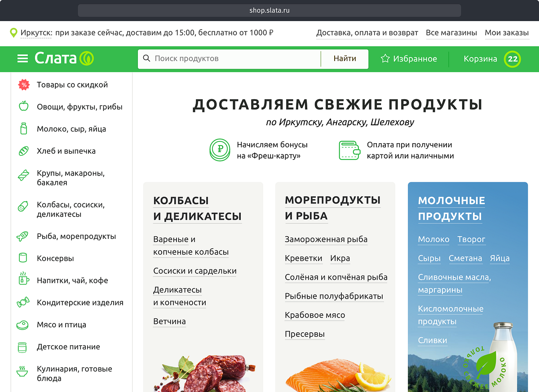The height and width of the screenshot is (392, 539).
Task: Open Избранное favorites link
Action: coord(415,59)
